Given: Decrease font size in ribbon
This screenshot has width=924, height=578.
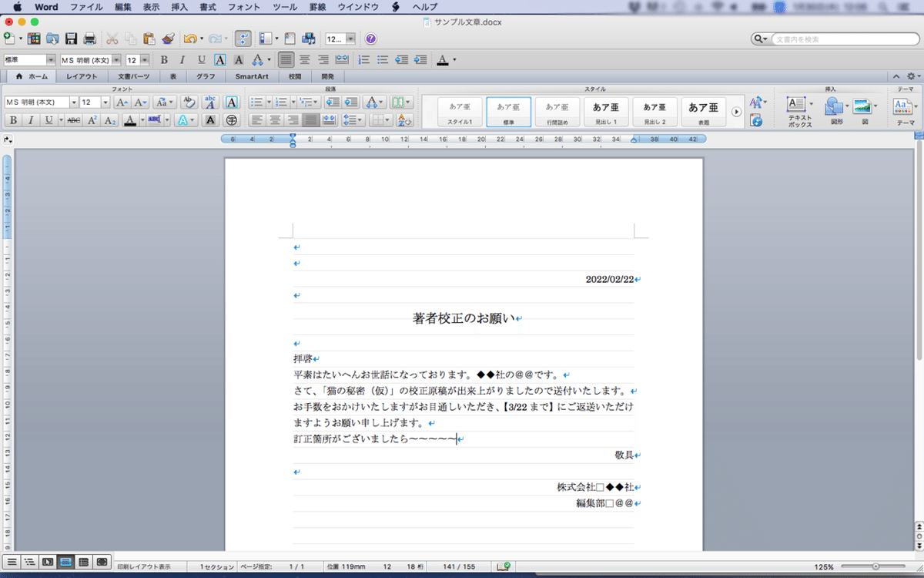Looking at the screenshot, I should (141, 102).
